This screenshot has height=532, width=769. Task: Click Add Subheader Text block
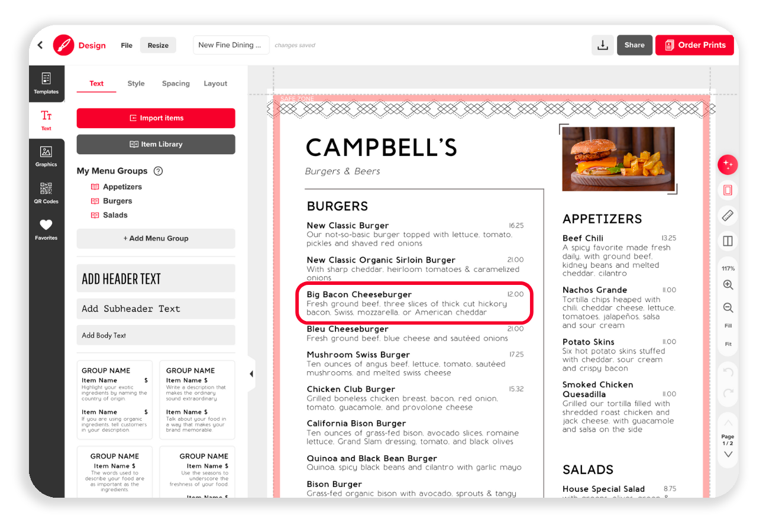pyautogui.click(x=156, y=309)
